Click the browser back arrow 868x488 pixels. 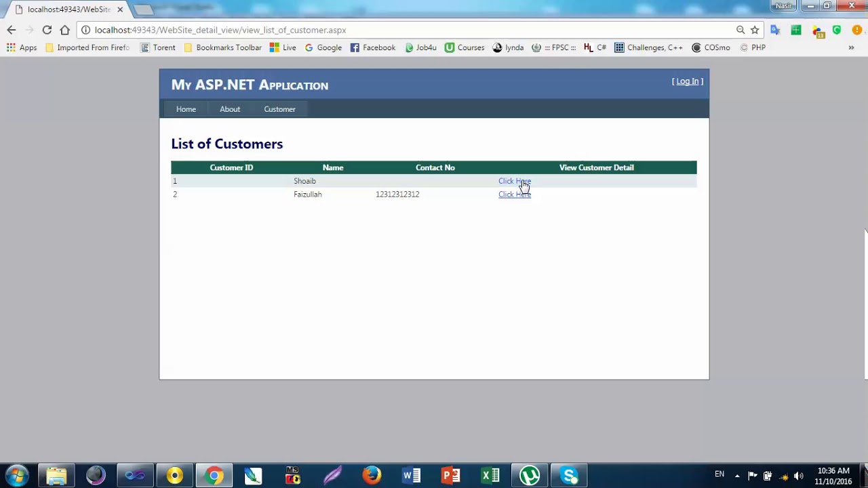(x=12, y=30)
